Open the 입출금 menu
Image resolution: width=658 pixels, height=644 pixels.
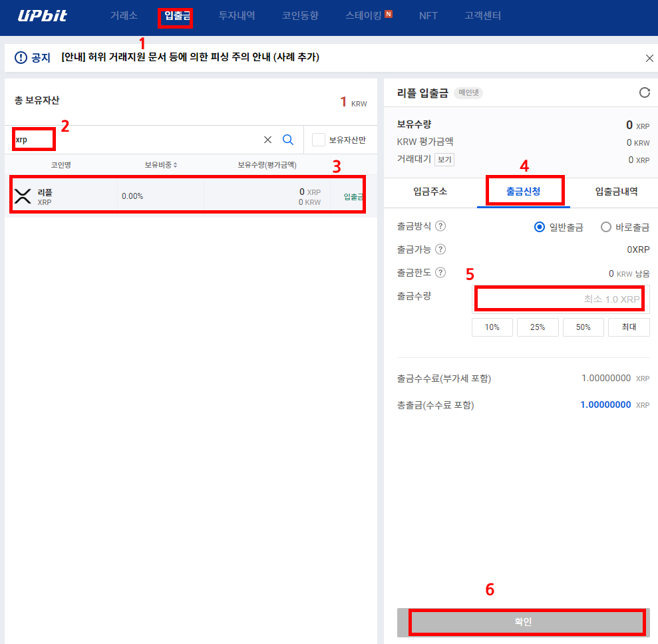(177, 15)
